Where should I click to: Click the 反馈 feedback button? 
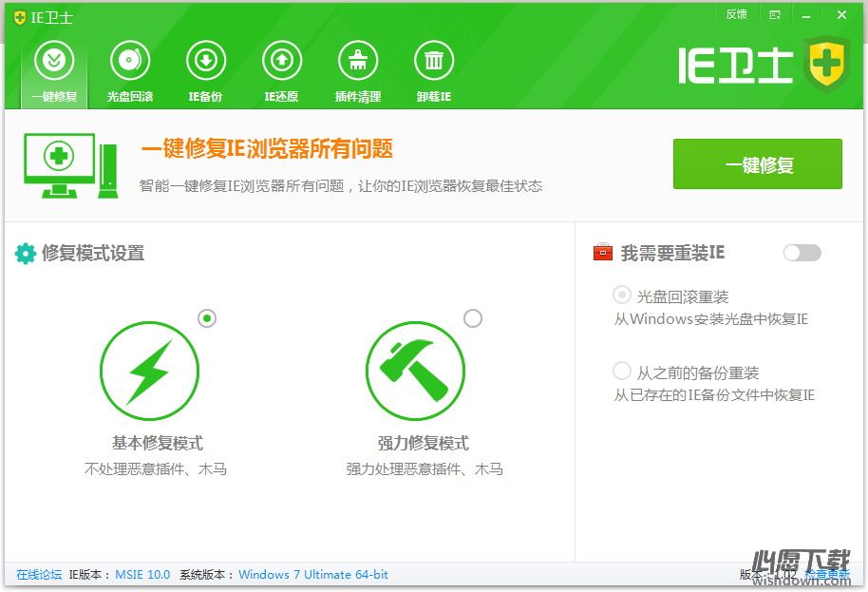click(736, 15)
